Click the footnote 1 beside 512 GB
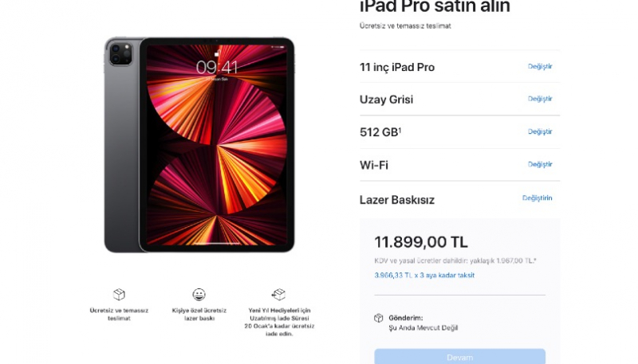Viewport: 638px width, 364px height. (x=400, y=129)
